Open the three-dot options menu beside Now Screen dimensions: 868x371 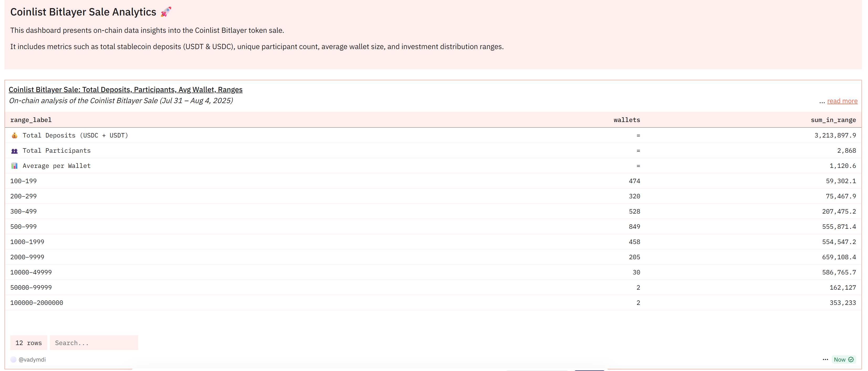tap(825, 359)
